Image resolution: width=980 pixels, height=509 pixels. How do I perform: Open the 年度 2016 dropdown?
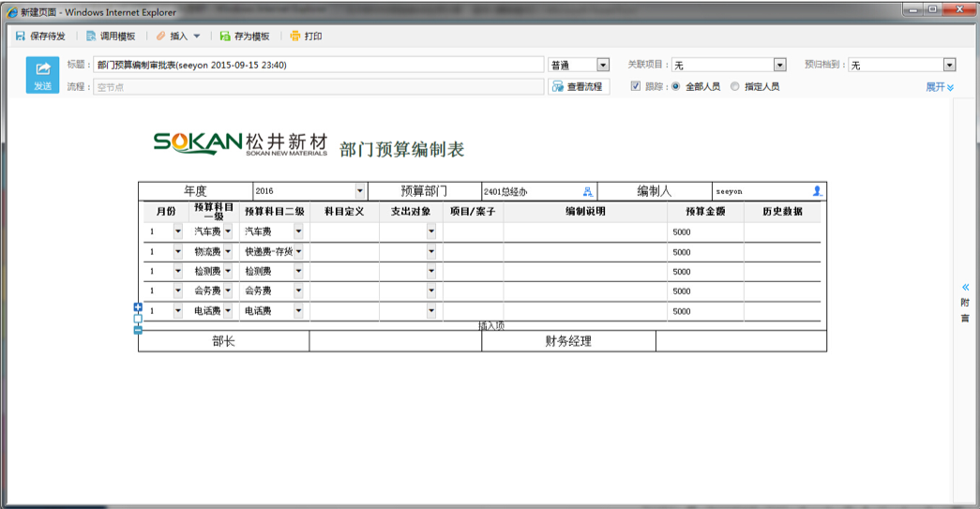360,191
